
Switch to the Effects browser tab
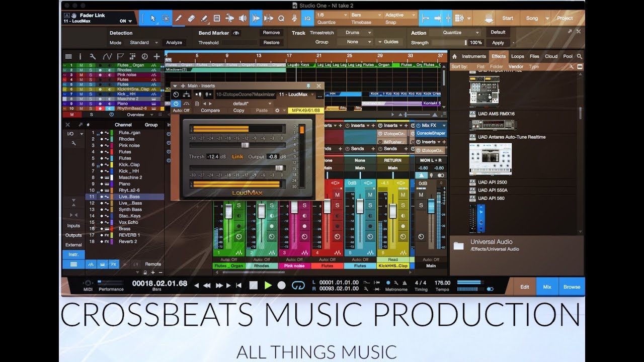[499, 56]
